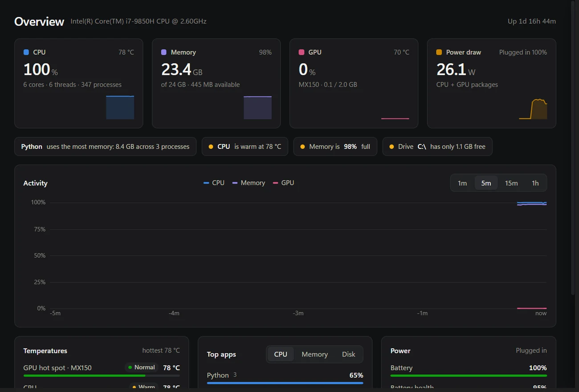This screenshot has width=579, height=392.
Task: Click the orange Power draw card icon
Action: point(439,52)
